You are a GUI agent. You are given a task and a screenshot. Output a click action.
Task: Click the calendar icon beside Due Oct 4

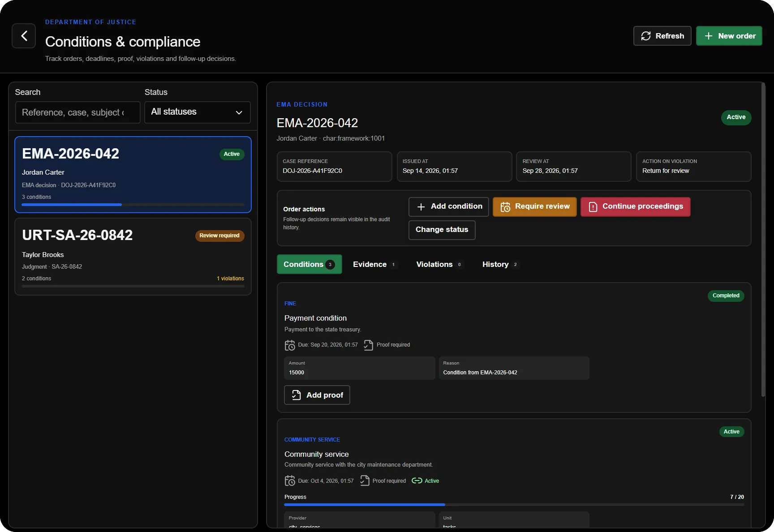pos(290,481)
